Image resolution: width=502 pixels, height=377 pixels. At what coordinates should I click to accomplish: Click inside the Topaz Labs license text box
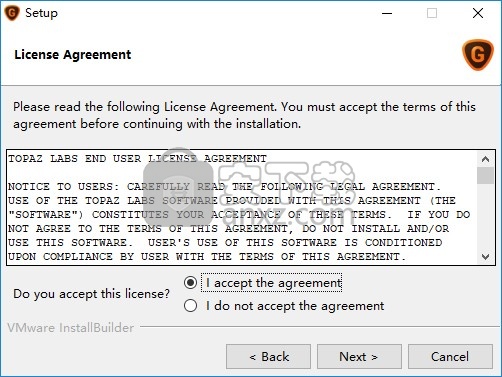(x=242, y=208)
